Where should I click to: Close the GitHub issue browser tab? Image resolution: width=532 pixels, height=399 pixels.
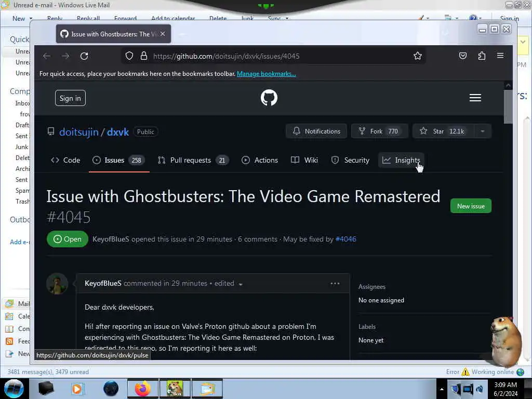[x=163, y=34]
